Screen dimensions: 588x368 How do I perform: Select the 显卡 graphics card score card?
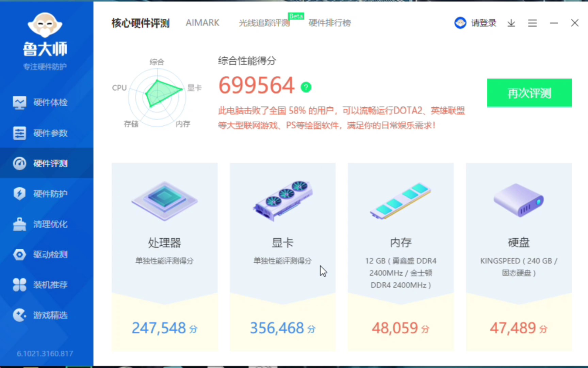(282, 256)
